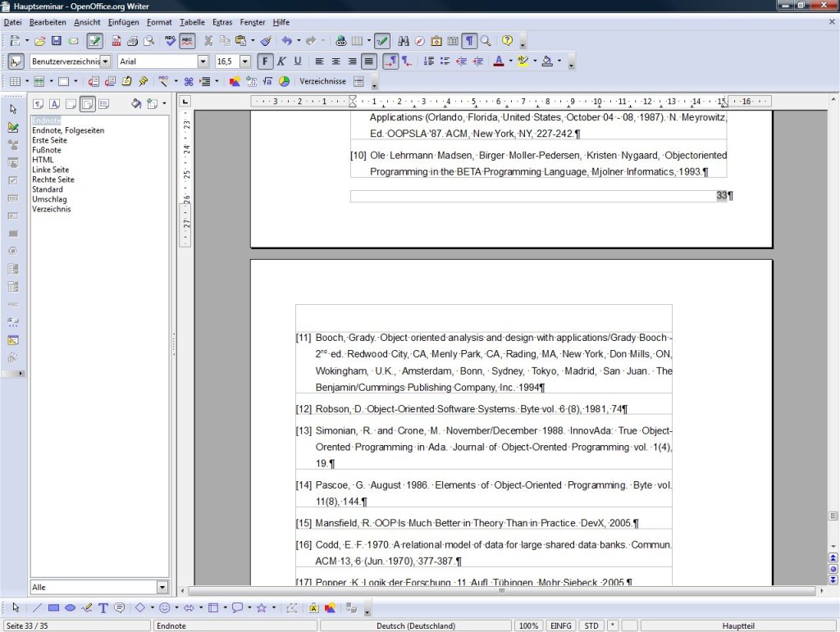Open the Fontwork Gallery icon
The image size is (840, 632).
point(313,608)
